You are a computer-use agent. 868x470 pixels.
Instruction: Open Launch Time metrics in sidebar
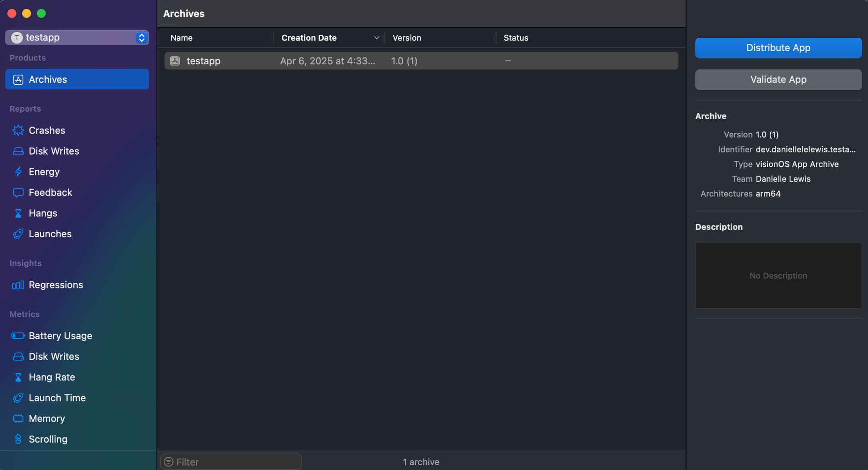coord(57,398)
